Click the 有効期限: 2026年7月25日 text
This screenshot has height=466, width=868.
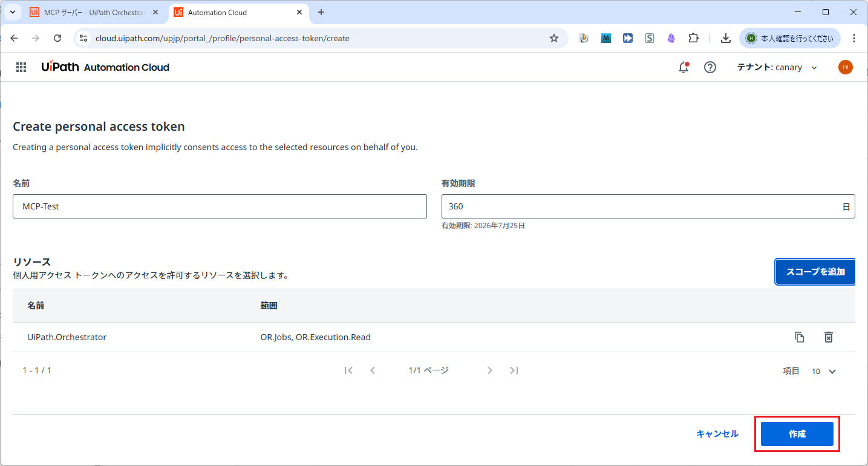[483, 226]
